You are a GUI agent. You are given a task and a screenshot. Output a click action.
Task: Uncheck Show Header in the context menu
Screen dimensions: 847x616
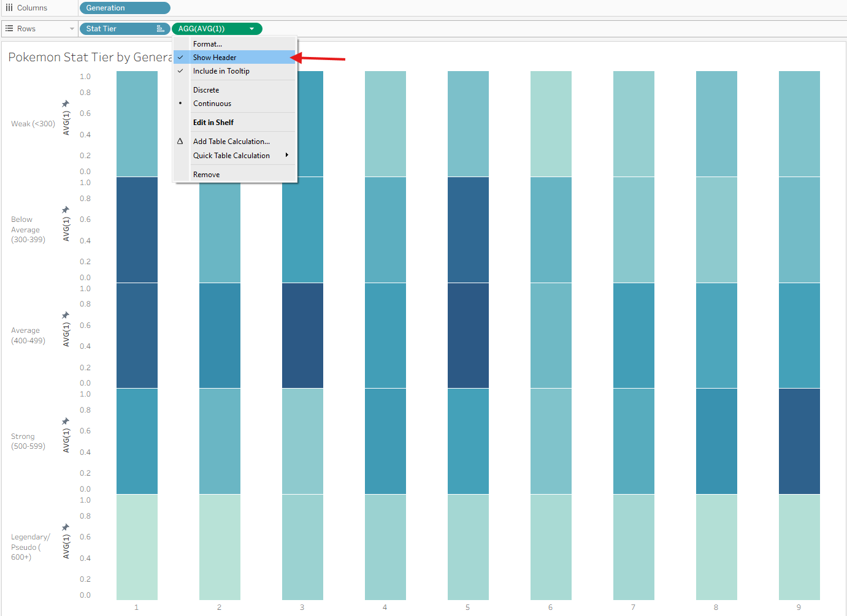coord(235,58)
